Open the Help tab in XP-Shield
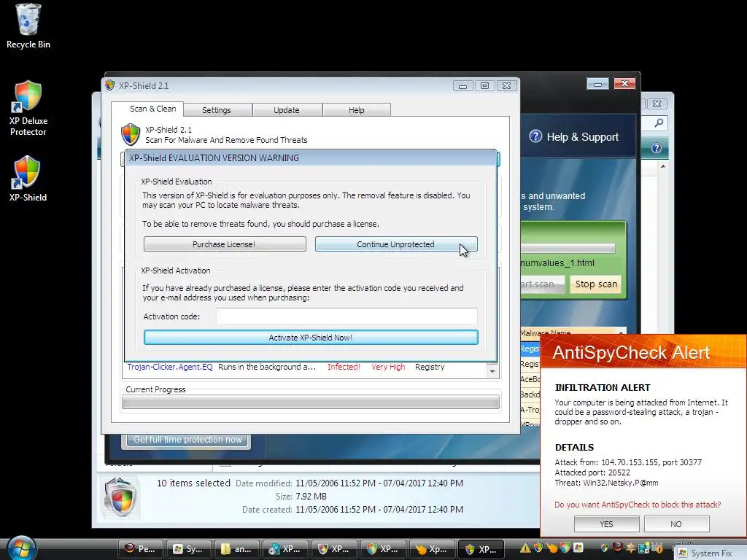This screenshot has width=747, height=560. pos(356,110)
